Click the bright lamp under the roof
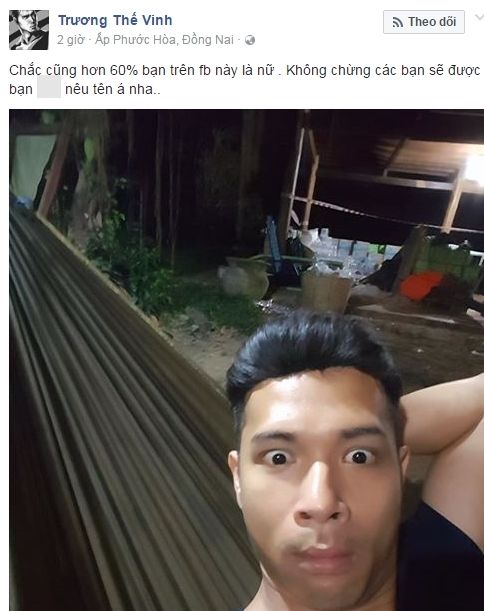The width and height of the screenshot is (484, 611). pyautogui.click(x=475, y=169)
